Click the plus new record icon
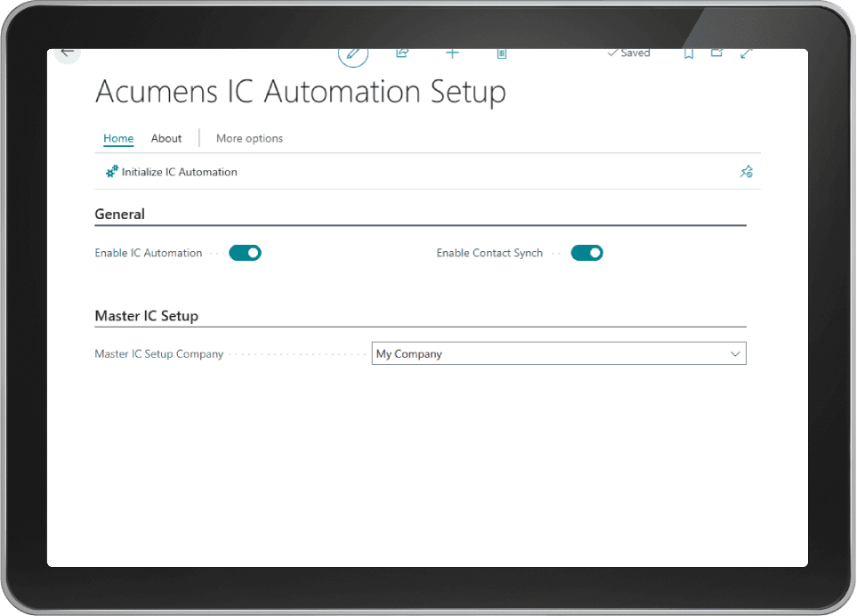Image resolution: width=857 pixels, height=616 pixels. [x=452, y=53]
